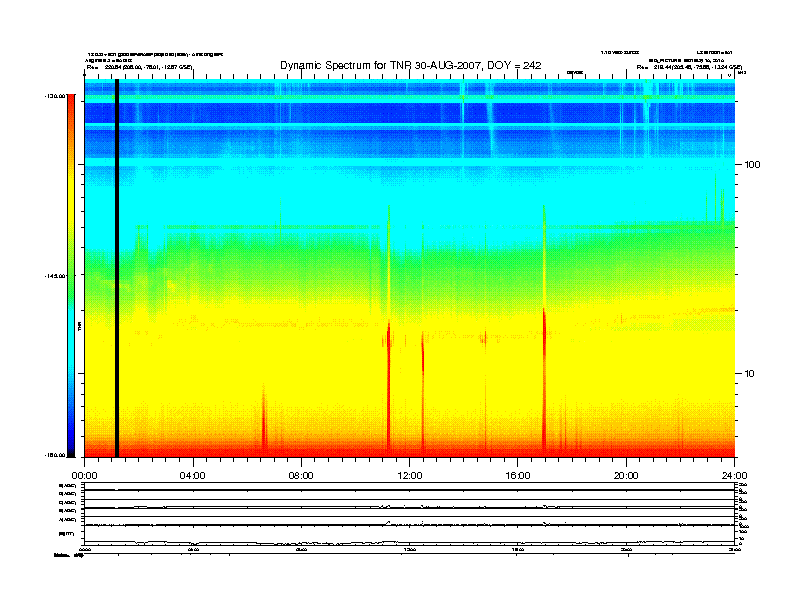The image size is (792, 612).
Task: Click the short red burst near 06:30
Action: (264, 417)
